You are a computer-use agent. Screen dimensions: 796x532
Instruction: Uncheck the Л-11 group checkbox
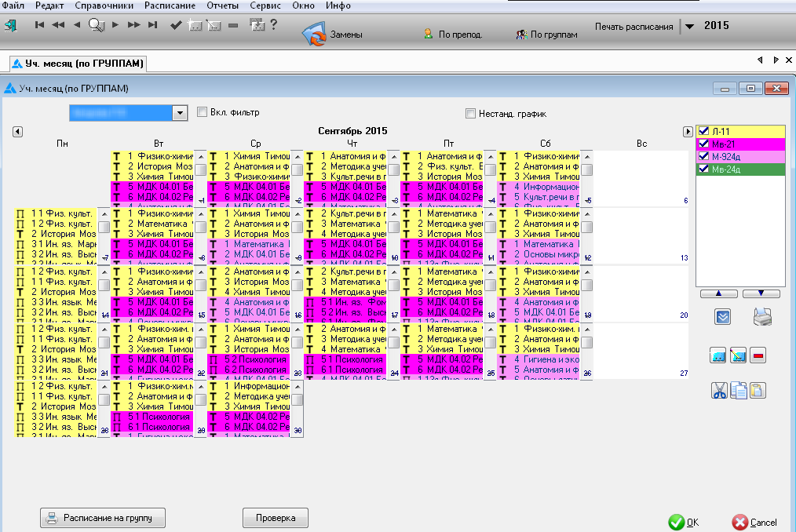[703, 131]
